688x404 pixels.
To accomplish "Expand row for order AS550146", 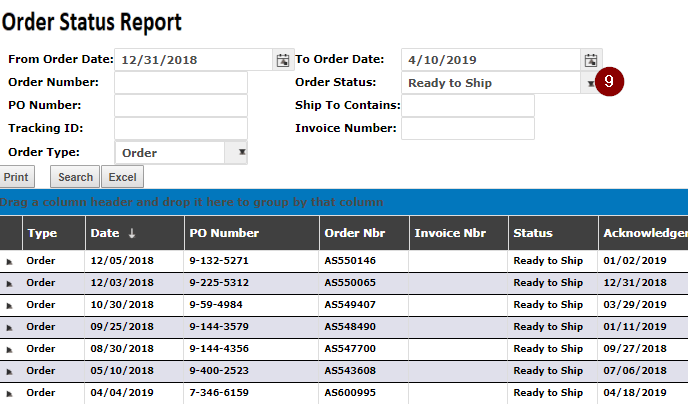I will coord(9,261).
